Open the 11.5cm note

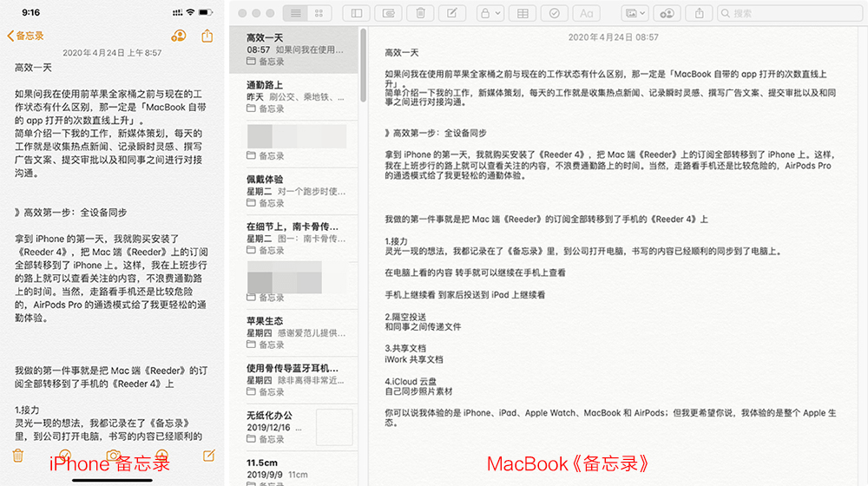[x=294, y=470]
